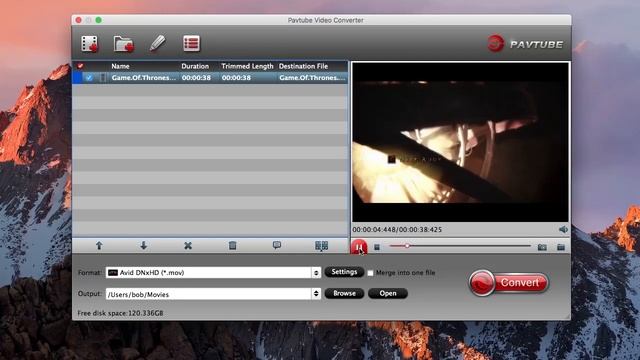The image size is (640, 360).
Task: Click the Avid DNxHD format field
Action: (x=209, y=273)
